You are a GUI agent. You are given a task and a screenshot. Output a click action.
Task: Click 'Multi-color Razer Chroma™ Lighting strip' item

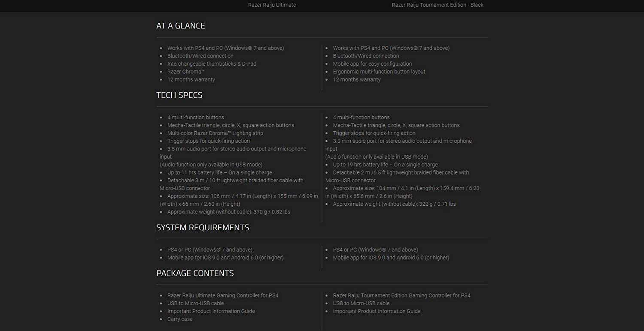215,133
